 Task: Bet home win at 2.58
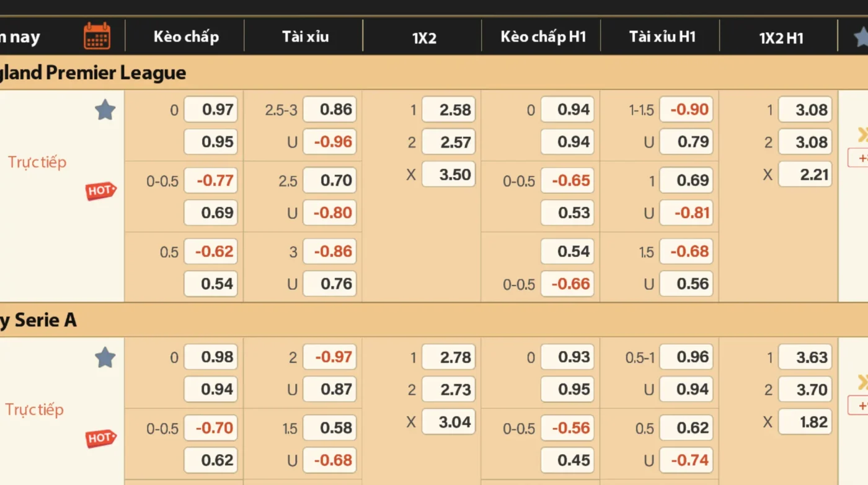coord(449,110)
